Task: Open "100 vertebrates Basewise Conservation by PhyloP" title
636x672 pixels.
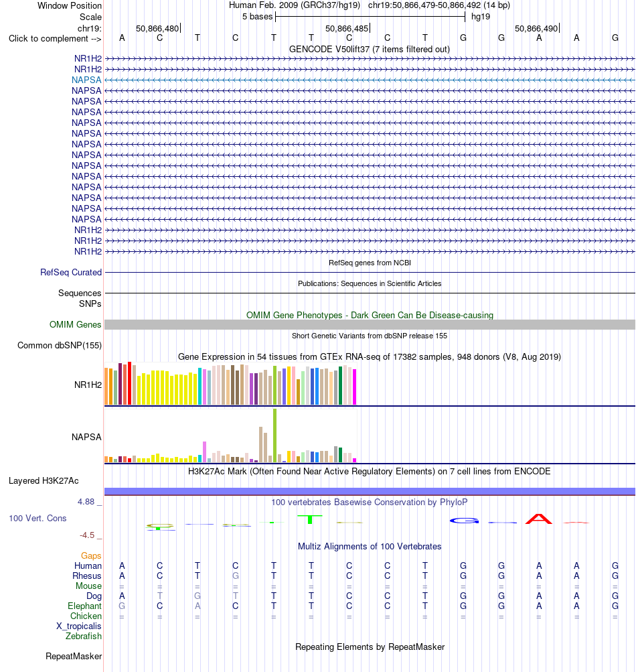Action: pyautogui.click(x=370, y=502)
